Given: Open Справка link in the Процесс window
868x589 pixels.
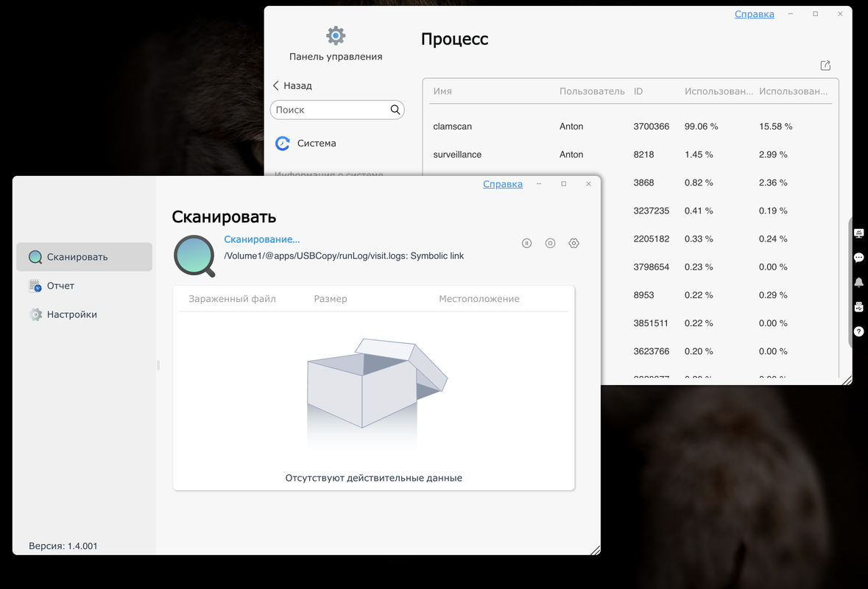Looking at the screenshot, I should pyautogui.click(x=754, y=14).
